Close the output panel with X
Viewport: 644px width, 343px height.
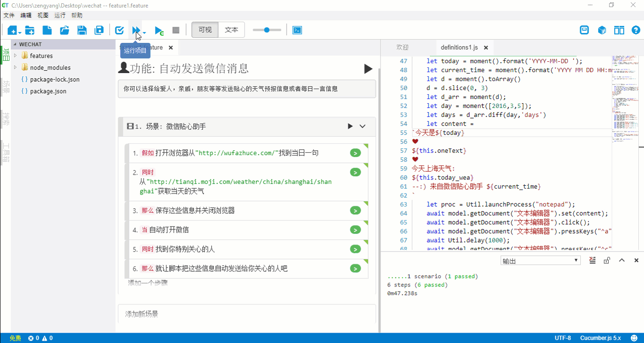click(636, 260)
